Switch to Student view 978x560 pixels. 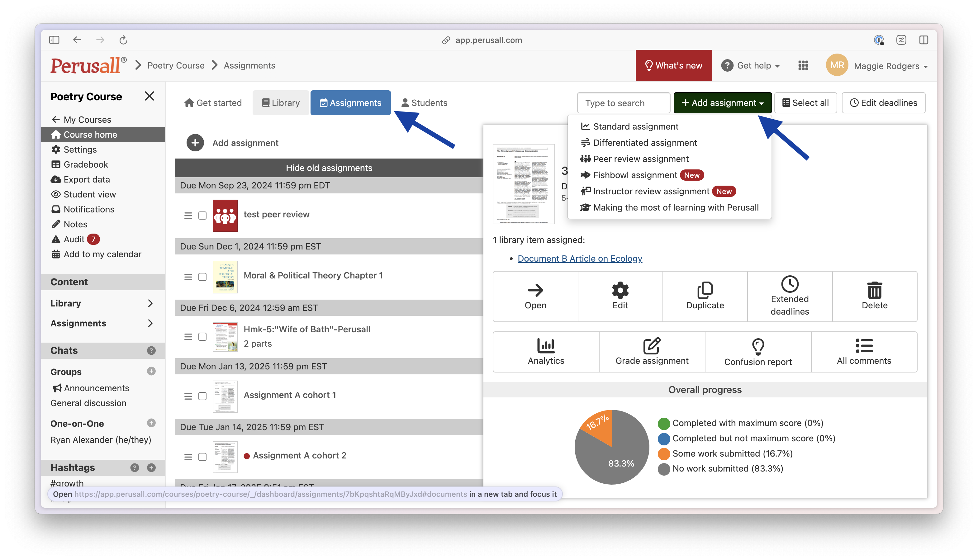[x=90, y=194]
